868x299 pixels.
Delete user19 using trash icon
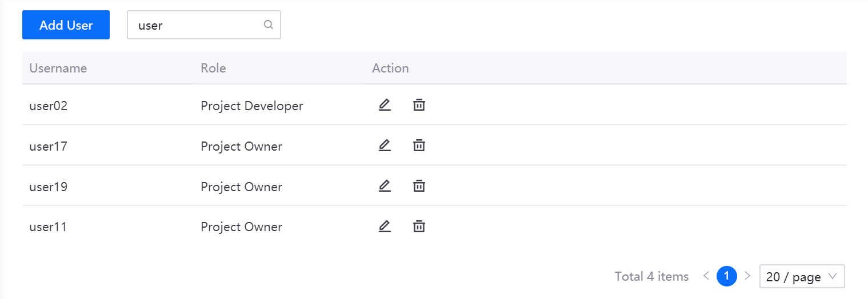[x=419, y=186]
